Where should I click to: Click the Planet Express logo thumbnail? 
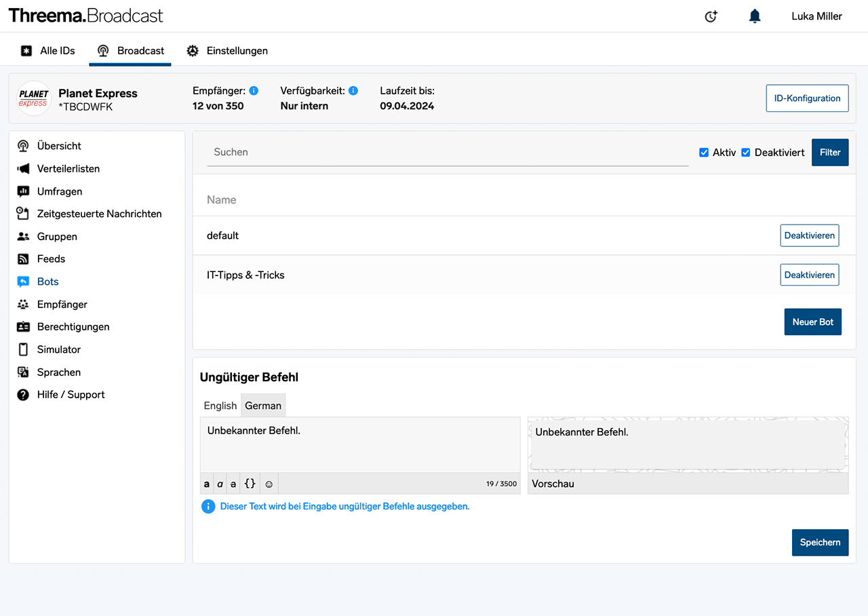pos(33,98)
